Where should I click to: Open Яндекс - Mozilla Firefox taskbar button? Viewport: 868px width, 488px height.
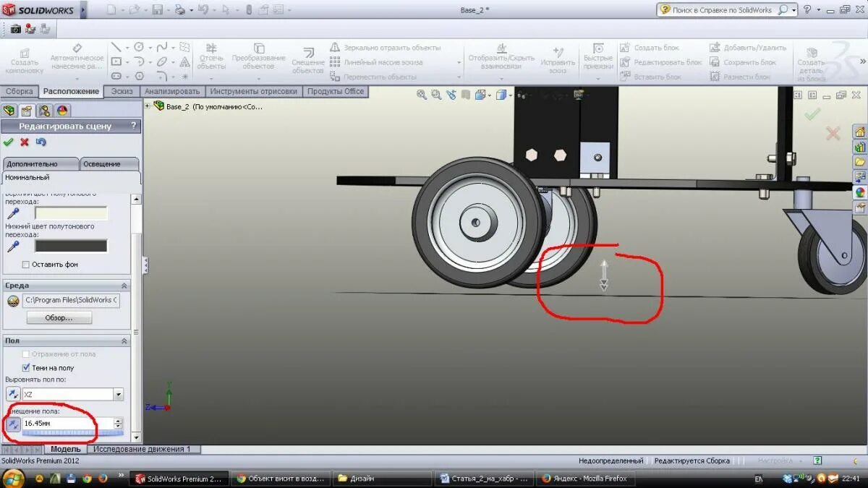tap(585, 479)
